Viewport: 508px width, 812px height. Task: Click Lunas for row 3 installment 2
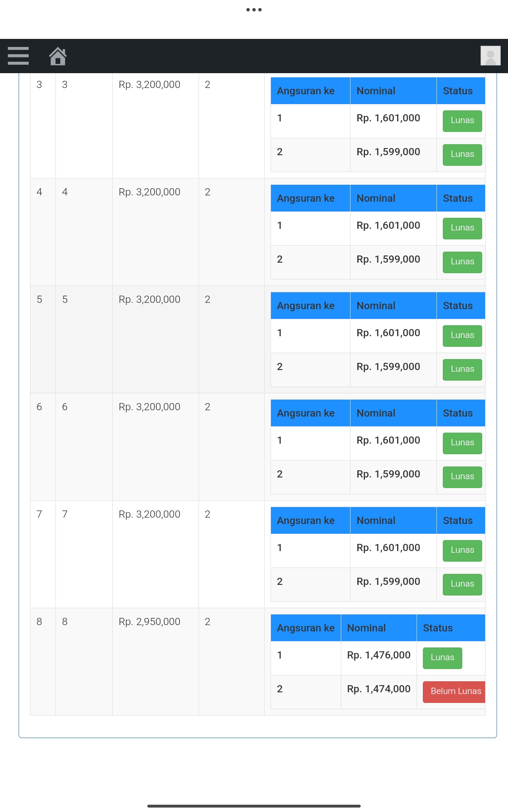(x=462, y=155)
